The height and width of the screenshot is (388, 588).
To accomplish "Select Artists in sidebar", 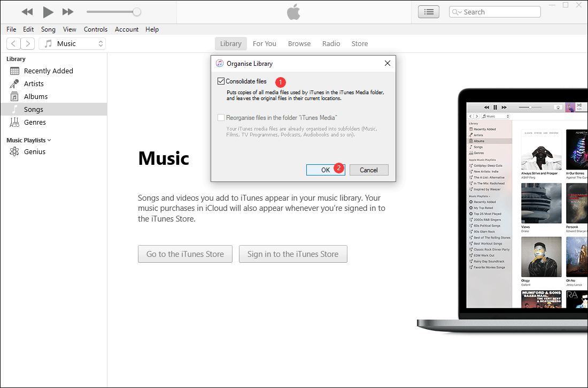I will pyautogui.click(x=53, y=84).
